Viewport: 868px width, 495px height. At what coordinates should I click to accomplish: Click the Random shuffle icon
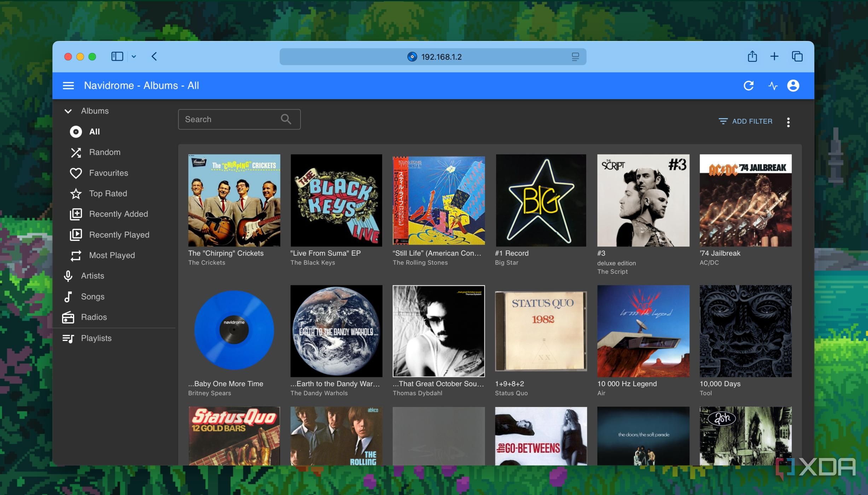76,152
